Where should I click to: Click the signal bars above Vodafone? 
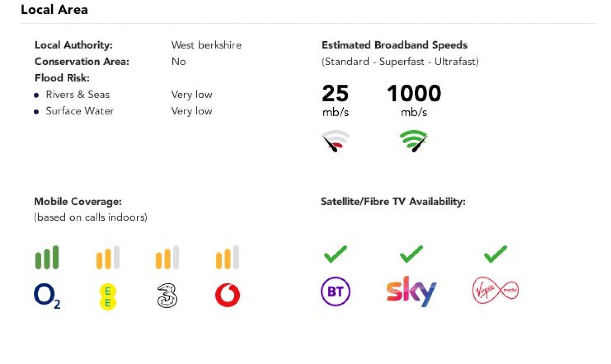[227, 257]
